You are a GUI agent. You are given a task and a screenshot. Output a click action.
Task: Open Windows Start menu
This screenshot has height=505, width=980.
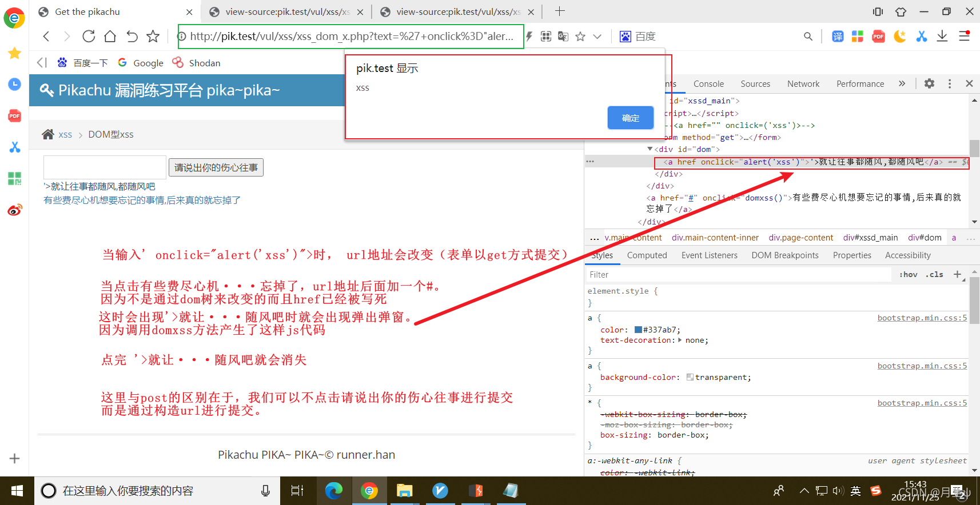coord(17,491)
